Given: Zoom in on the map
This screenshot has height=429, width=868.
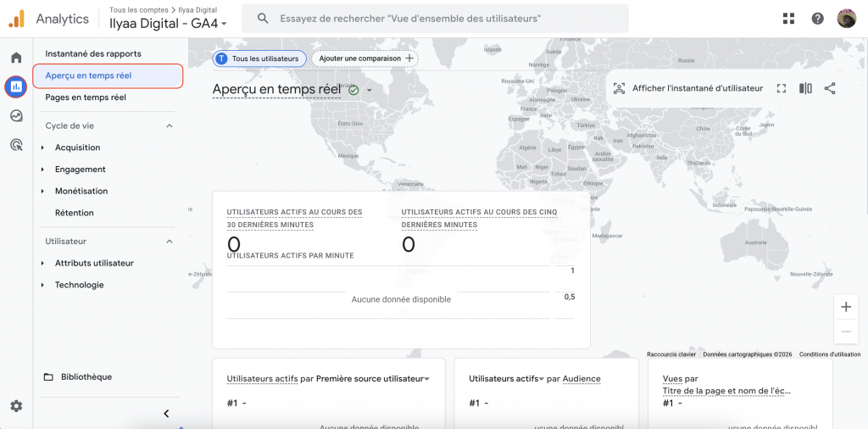Looking at the screenshot, I should [846, 307].
